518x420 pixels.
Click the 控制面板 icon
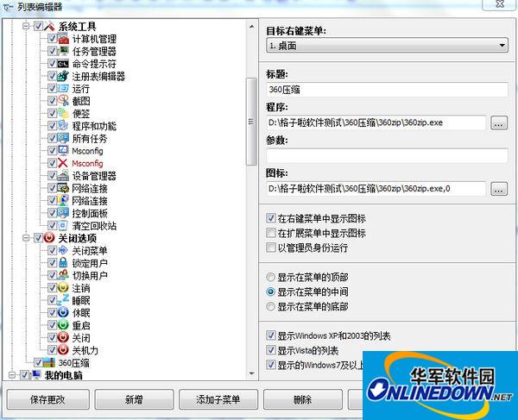[63, 213]
